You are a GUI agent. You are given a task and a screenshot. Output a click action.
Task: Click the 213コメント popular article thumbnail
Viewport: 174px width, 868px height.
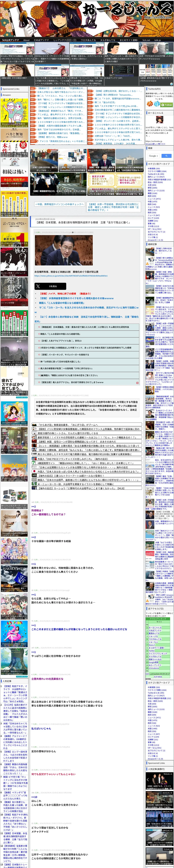pos(160,799)
